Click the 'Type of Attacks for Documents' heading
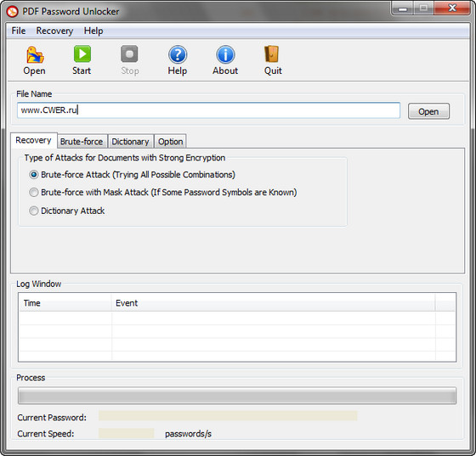 (x=125, y=158)
